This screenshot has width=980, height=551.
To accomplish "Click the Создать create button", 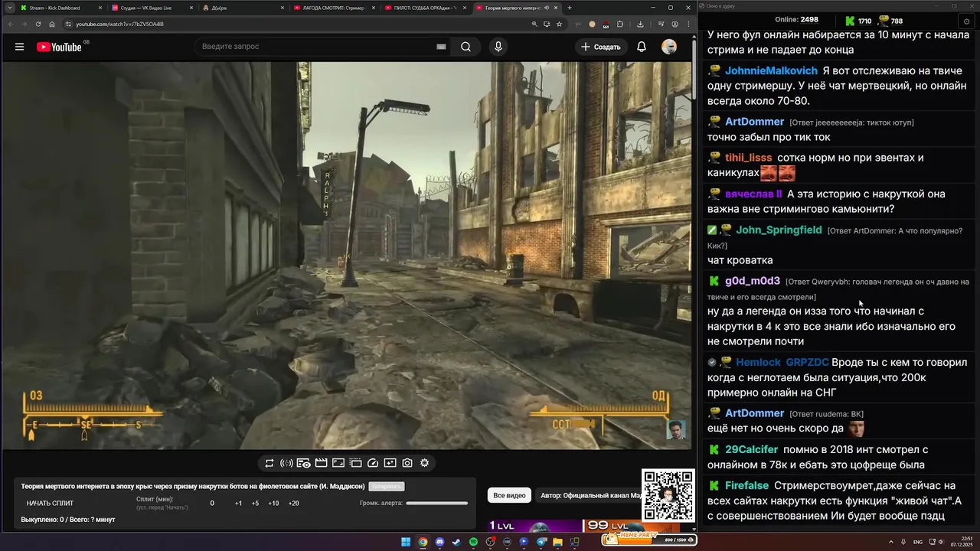I will (x=601, y=47).
